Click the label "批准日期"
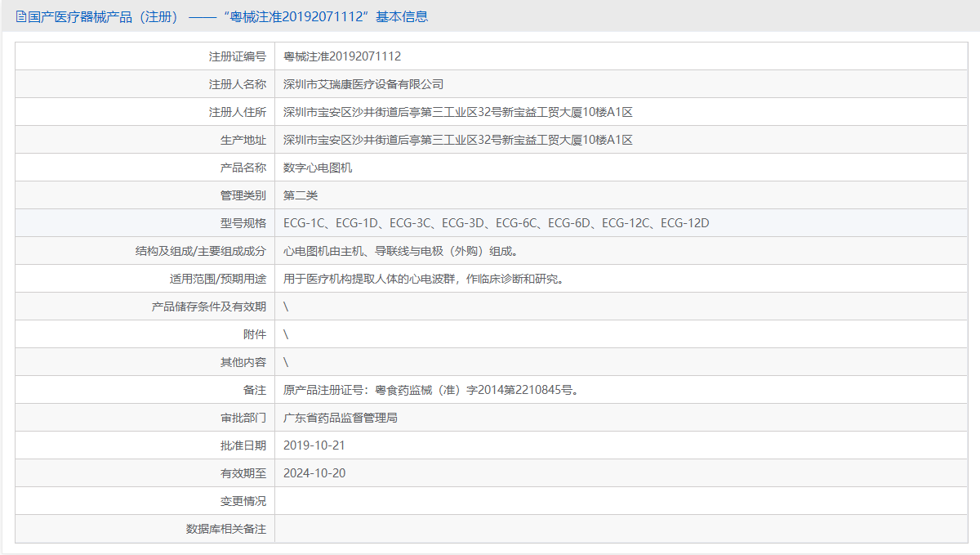Viewport: 980px width, 555px height. pos(243,445)
